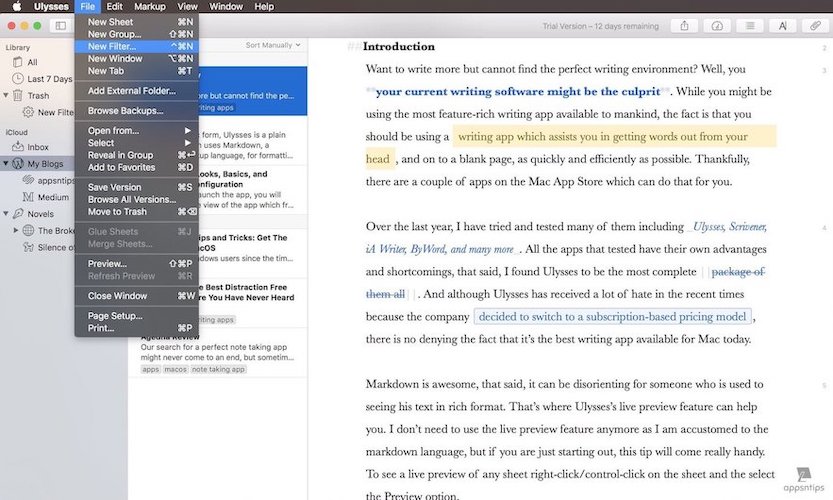The image size is (833, 500).
Task: Click the Share/export icon in toolbar
Action: click(685, 25)
